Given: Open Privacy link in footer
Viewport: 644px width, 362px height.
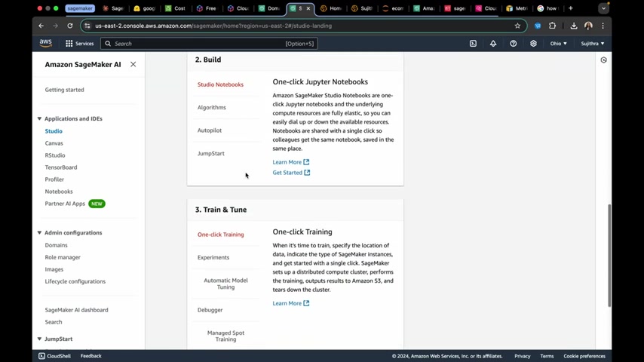Looking at the screenshot, I should [523, 356].
